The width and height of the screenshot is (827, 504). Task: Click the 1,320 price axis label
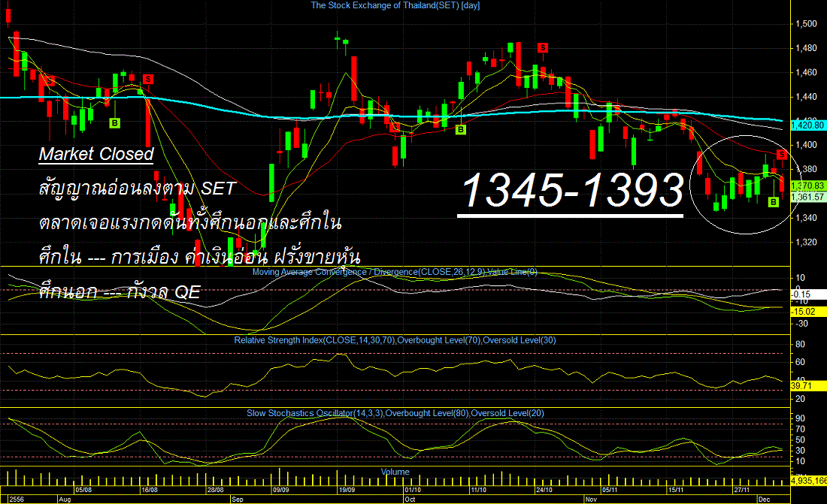[807, 242]
